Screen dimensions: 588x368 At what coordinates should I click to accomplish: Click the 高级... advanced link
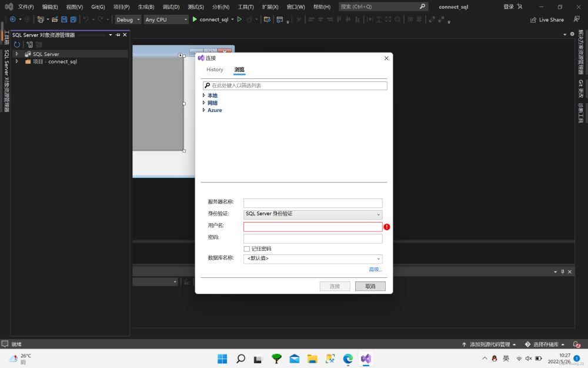(x=375, y=270)
